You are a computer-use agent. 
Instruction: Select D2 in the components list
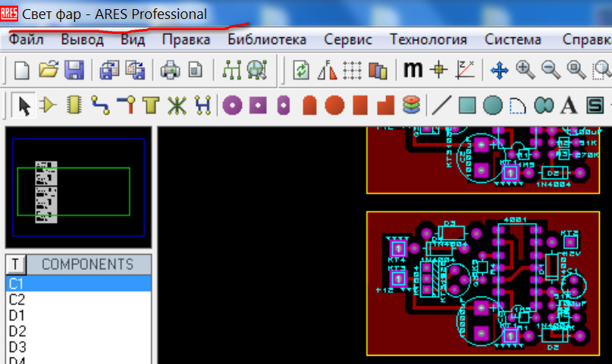pos(78,331)
